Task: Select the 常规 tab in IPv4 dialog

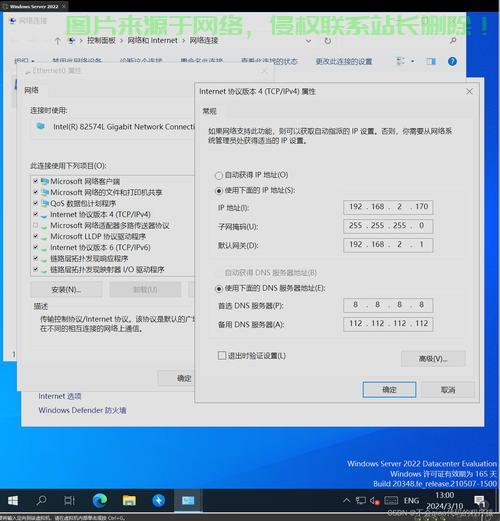Action: (x=209, y=111)
